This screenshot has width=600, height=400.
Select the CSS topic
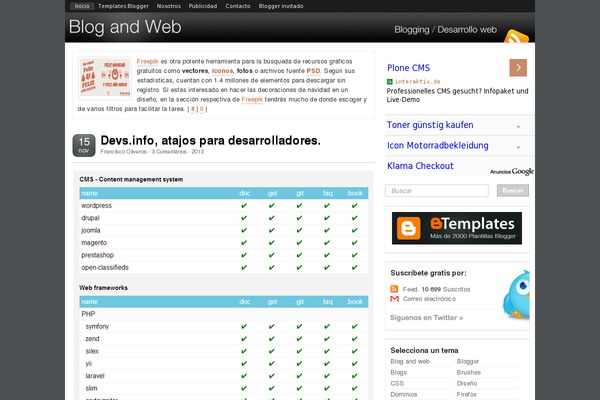(x=397, y=383)
